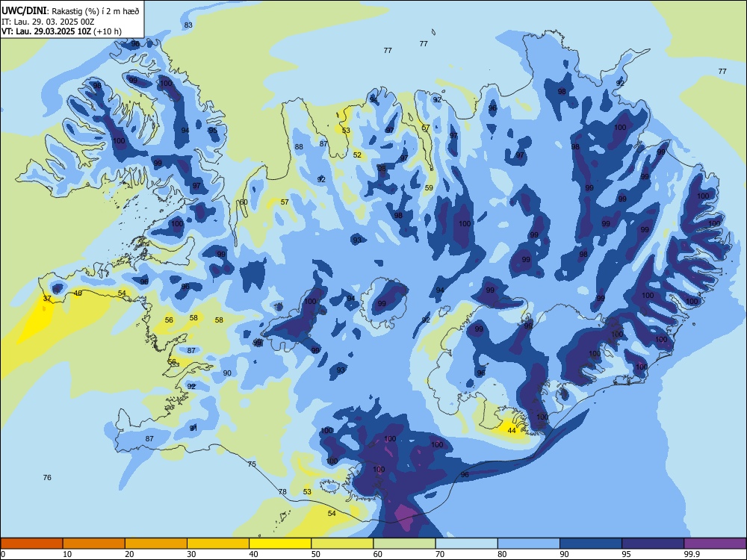Click the 30–40 golden legend swatch
Viewport: 747px width, 560px height.
218,544
